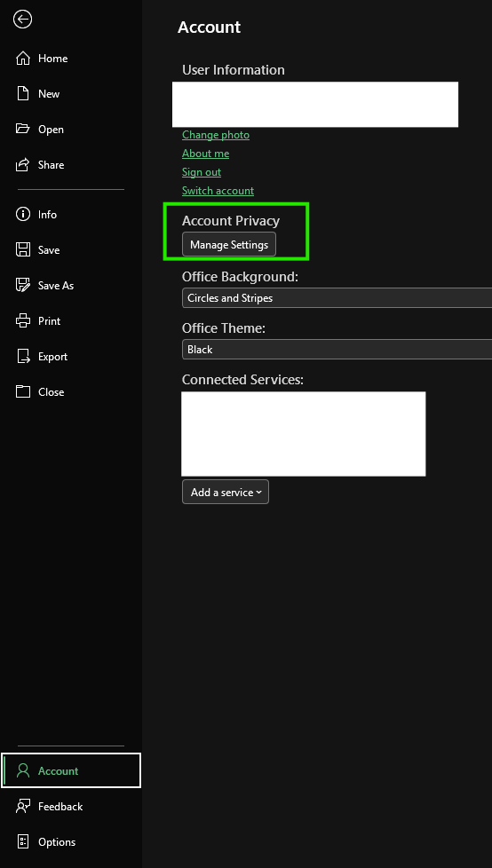The image size is (492, 868).
Task: Open the Office Background dropdown
Action: (337, 298)
